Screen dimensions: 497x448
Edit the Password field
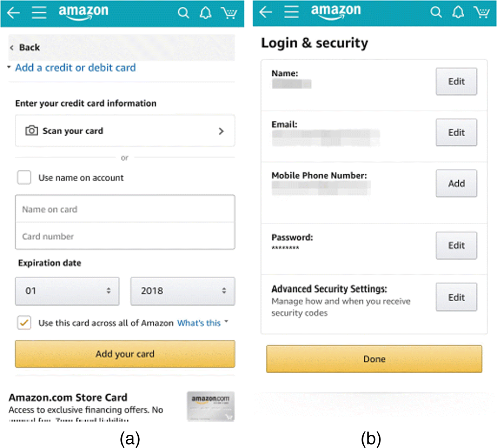(x=456, y=246)
